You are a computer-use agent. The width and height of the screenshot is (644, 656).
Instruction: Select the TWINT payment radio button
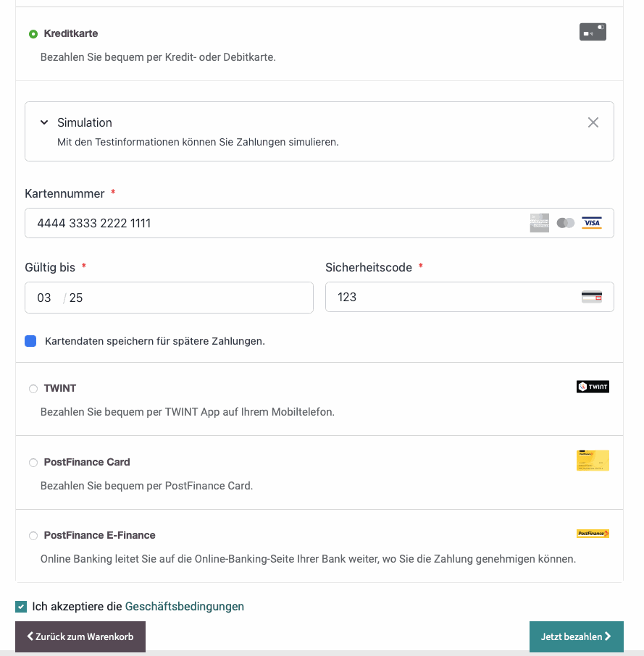[33, 389]
